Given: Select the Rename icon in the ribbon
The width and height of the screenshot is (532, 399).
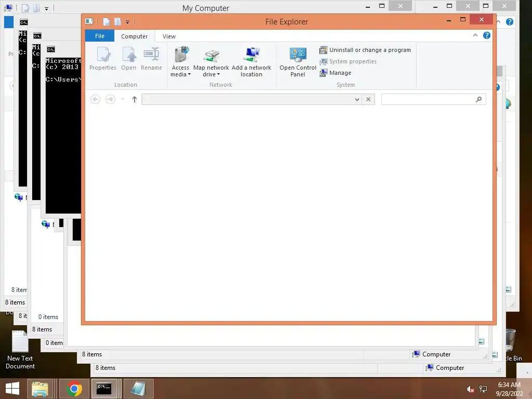Looking at the screenshot, I should pos(151,59).
